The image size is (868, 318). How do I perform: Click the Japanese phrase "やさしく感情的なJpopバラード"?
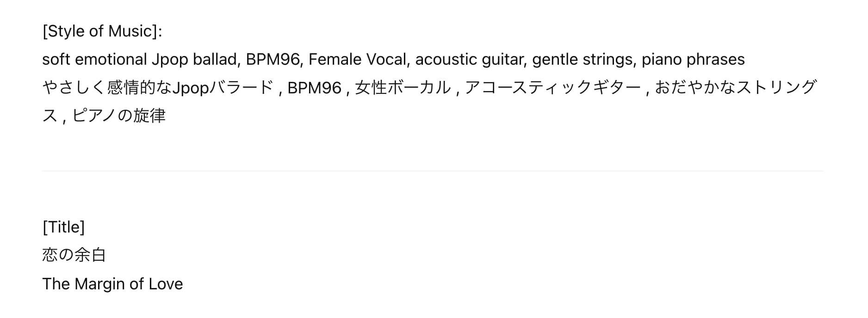(157, 88)
